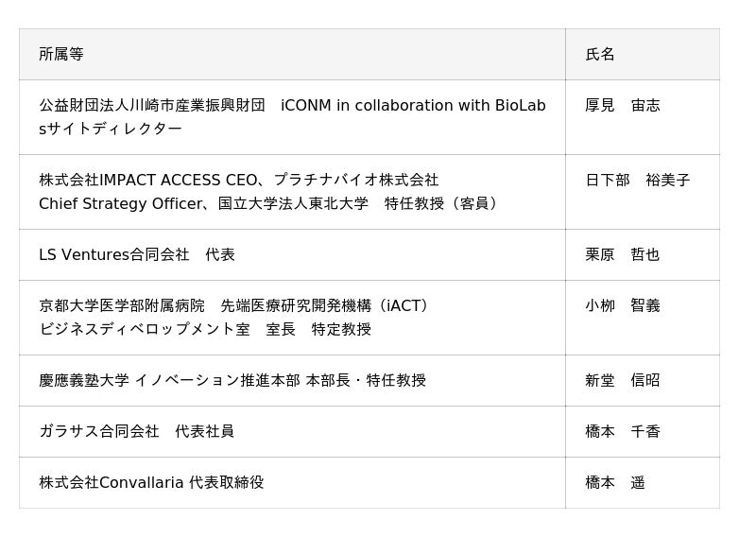
Task: Click the 氏名 column header
Action: pos(600,55)
